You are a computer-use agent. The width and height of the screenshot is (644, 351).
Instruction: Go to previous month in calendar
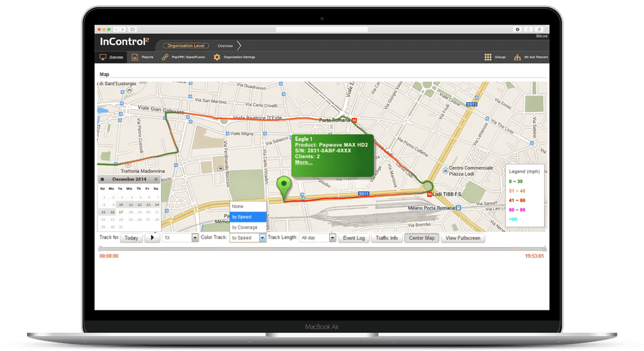103,179
